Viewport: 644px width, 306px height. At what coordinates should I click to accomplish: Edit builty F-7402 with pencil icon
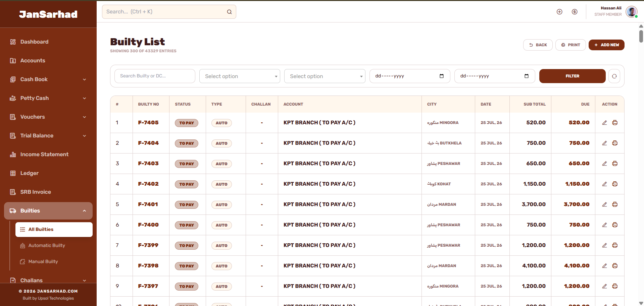pyautogui.click(x=604, y=184)
